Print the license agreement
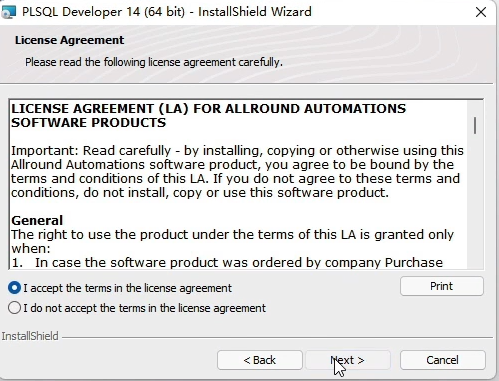Viewport: 499px width, 381px height. [x=442, y=286]
